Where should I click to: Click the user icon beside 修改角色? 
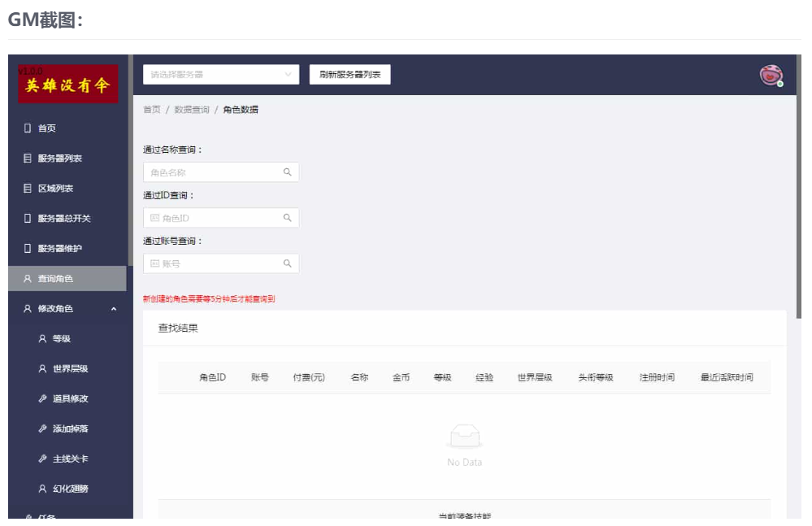coord(28,309)
